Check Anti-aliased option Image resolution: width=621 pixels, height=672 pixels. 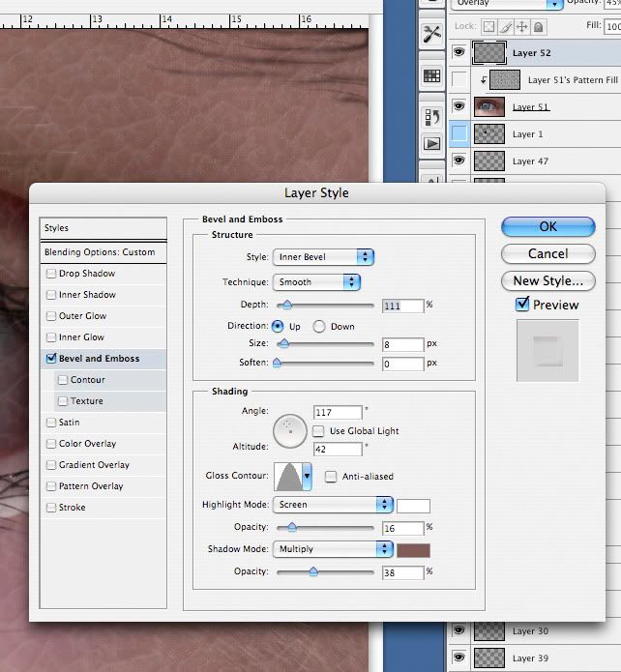(331, 477)
